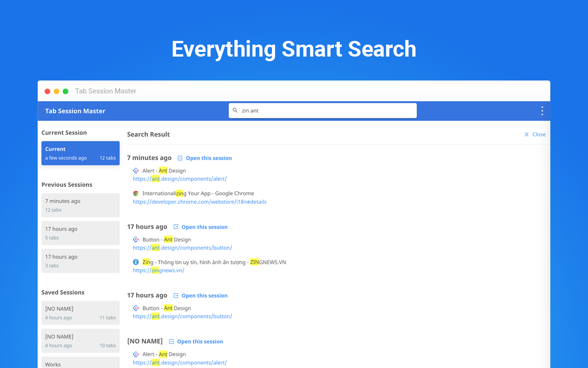The height and width of the screenshot is (368, 588).
Task: Click into the 'zin ant' search field
Action: (x=322, y=110)
